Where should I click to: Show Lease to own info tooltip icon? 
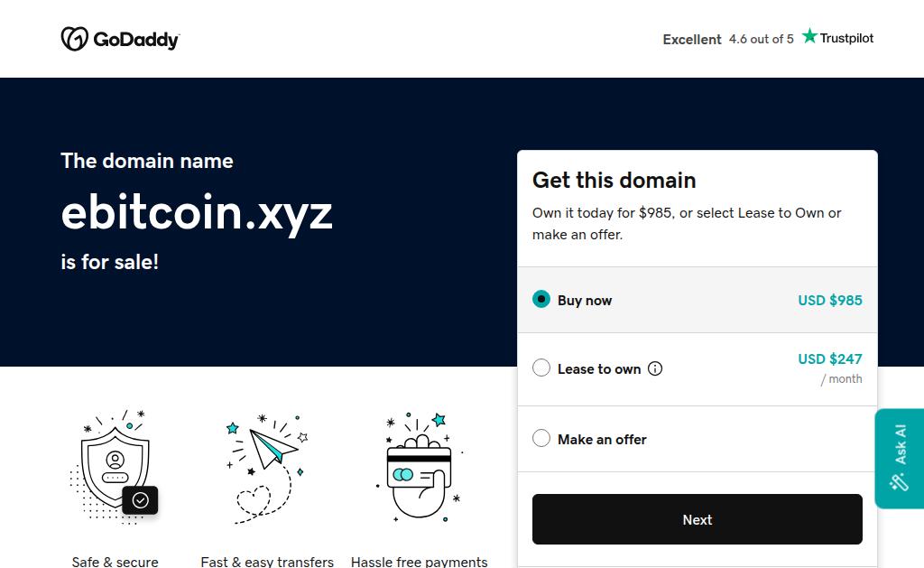(x=656, y=368)
